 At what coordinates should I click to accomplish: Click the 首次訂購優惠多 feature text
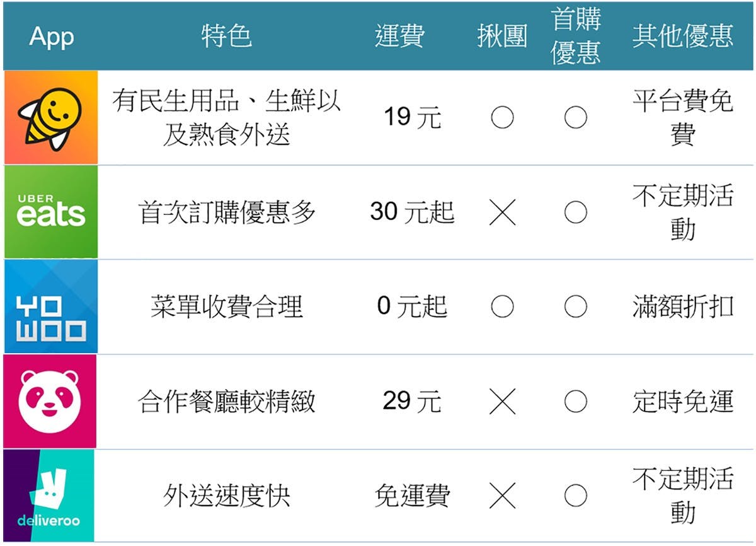tap(227, 212)
